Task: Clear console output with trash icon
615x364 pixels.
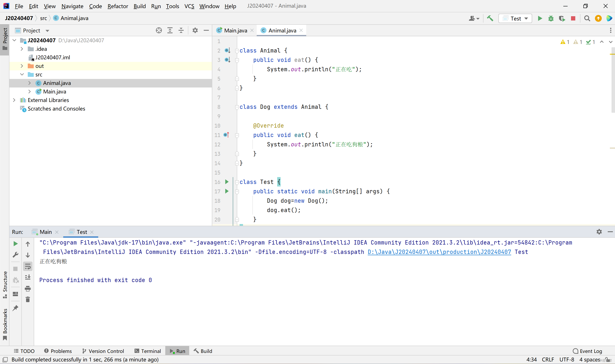Action: 28,300
